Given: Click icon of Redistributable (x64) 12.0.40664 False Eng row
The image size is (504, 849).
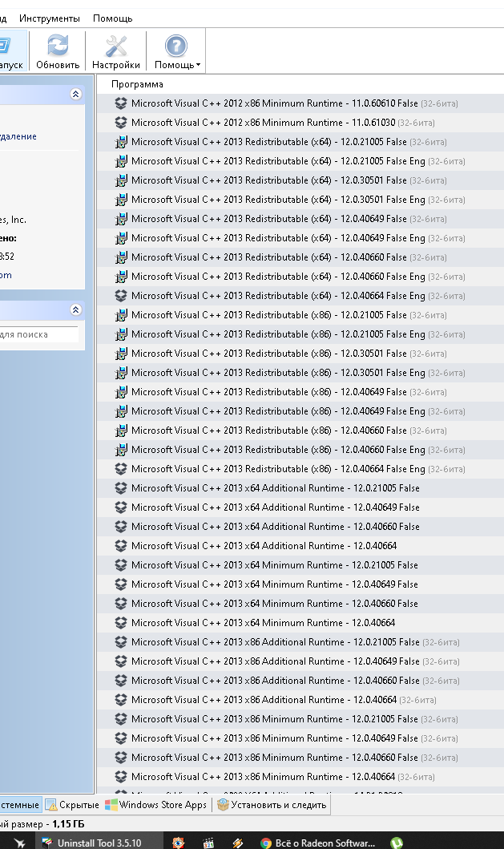Looking at the screenshot, I should point(121,296).
